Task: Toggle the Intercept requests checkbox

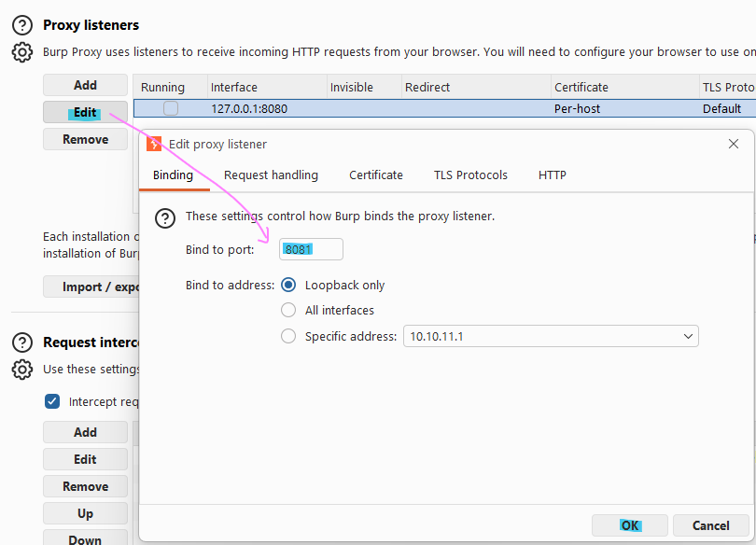Action: pyautogui.click(x=52, y=401)
